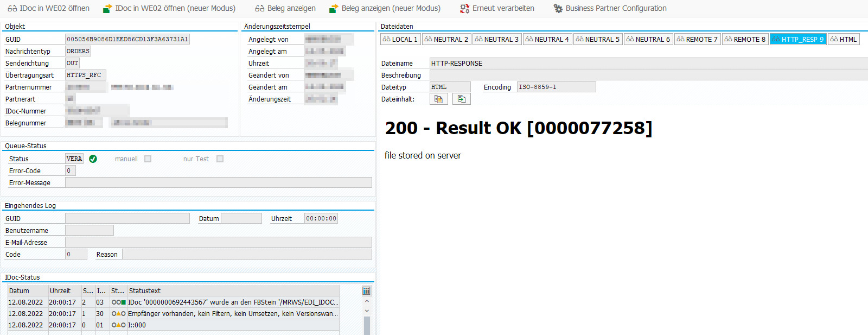
Task: Click the 'Beleg anzeigen' glasses icon
Action: (259, 9)
